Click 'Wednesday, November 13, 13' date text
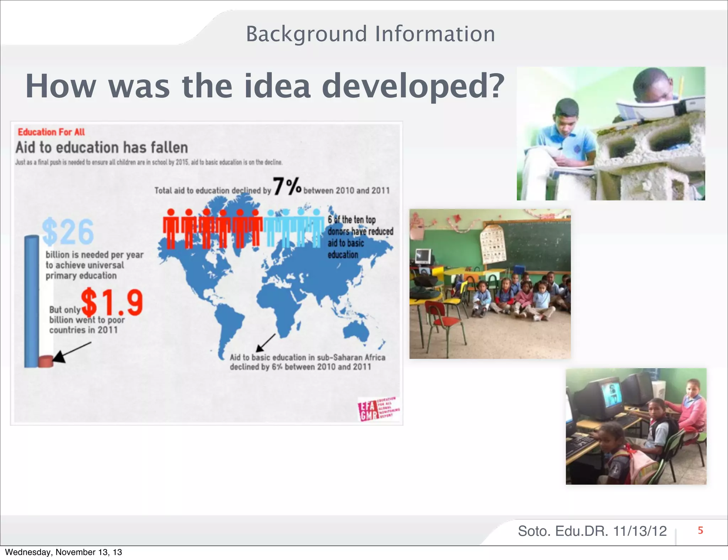This screenshot has height=560, width=728. [x=63, y=552]
